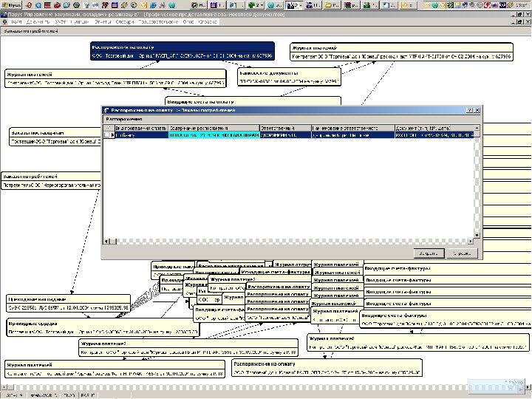Select the dark-blue highlighted Распоряжения на оплату node

183,52
